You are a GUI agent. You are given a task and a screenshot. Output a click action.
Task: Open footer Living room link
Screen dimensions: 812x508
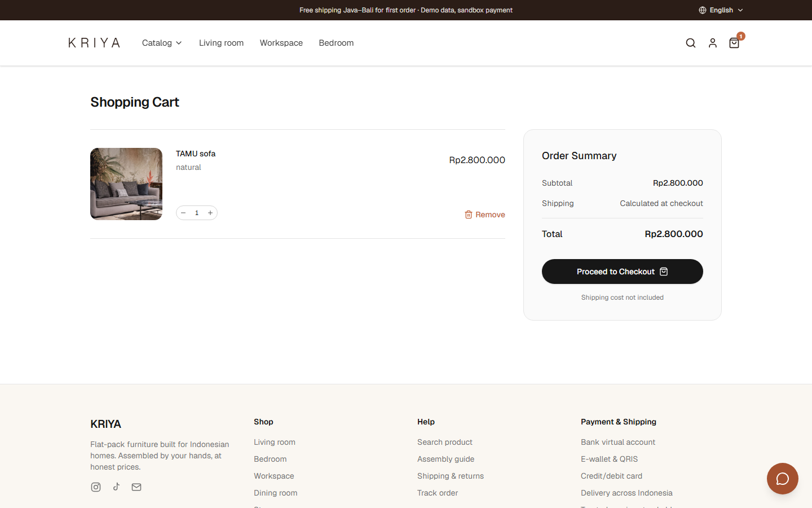click(275, 442)
